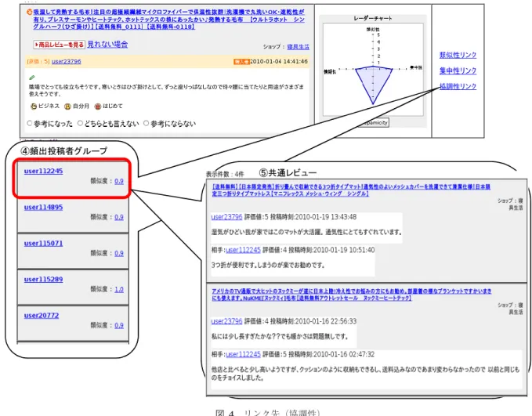The height and width of the screenshot is (416, 532).
Task: Click review text 他店と比べると少し高い
Action: pos(365,374)
